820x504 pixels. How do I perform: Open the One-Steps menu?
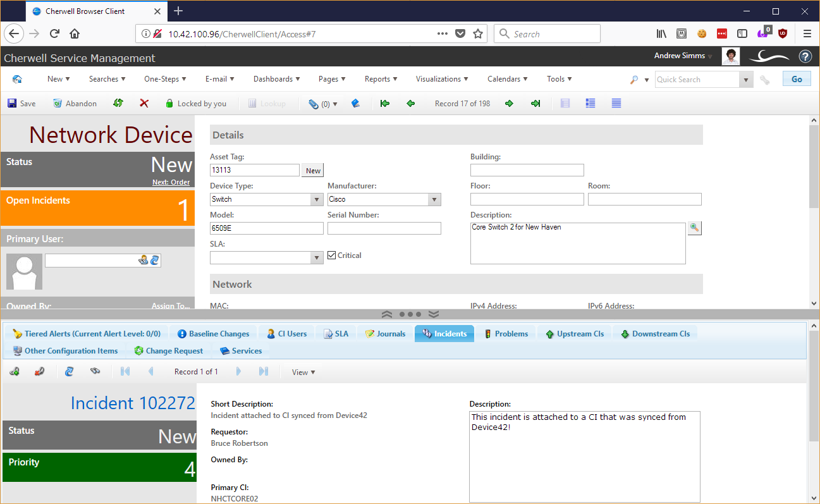166,79
